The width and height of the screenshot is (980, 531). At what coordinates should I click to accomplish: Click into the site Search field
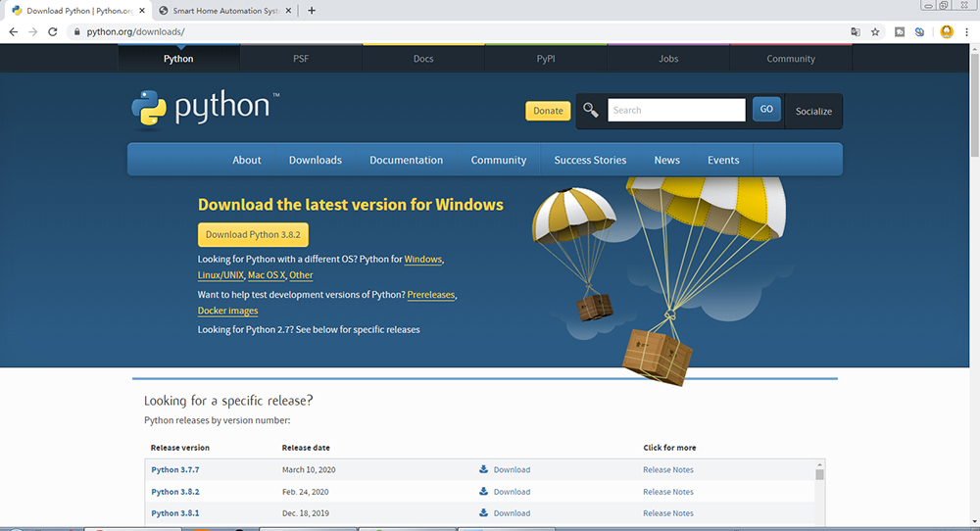[676, 110]
